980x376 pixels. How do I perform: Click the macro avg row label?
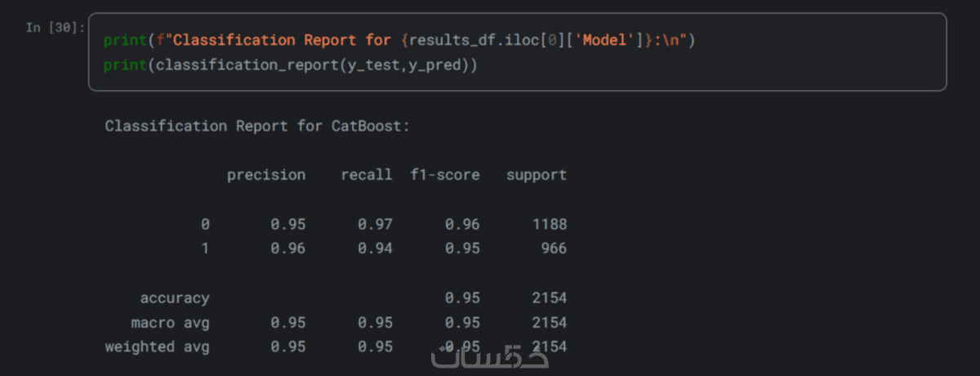tap(170, 322)
